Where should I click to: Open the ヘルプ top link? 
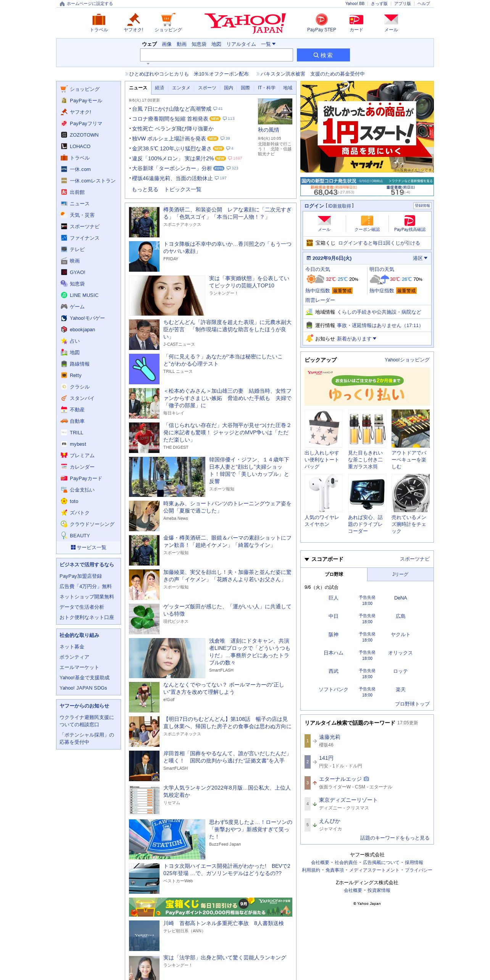click(x=424, y=3)
